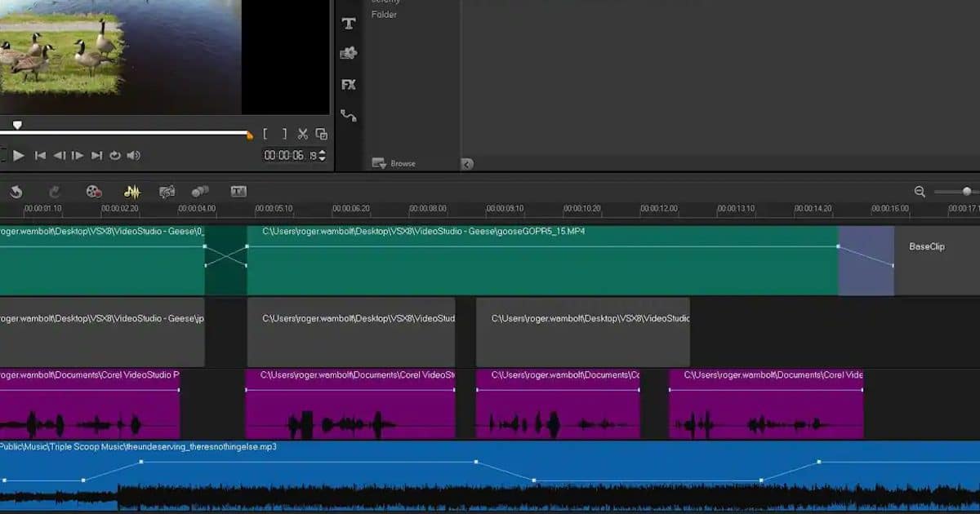Enable Mark-in with the bracket icon
980x514 pixels.
(265, 132)
